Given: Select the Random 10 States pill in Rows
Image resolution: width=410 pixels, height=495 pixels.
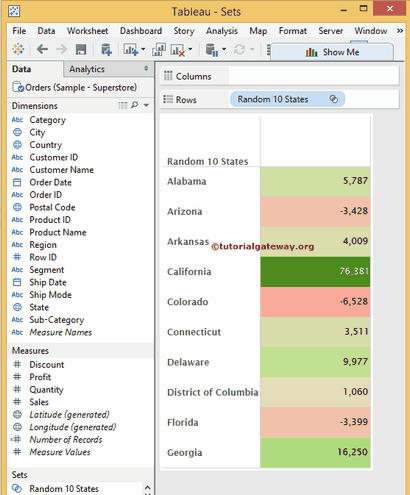Looking at the screenshot, I should click(287, 99).
